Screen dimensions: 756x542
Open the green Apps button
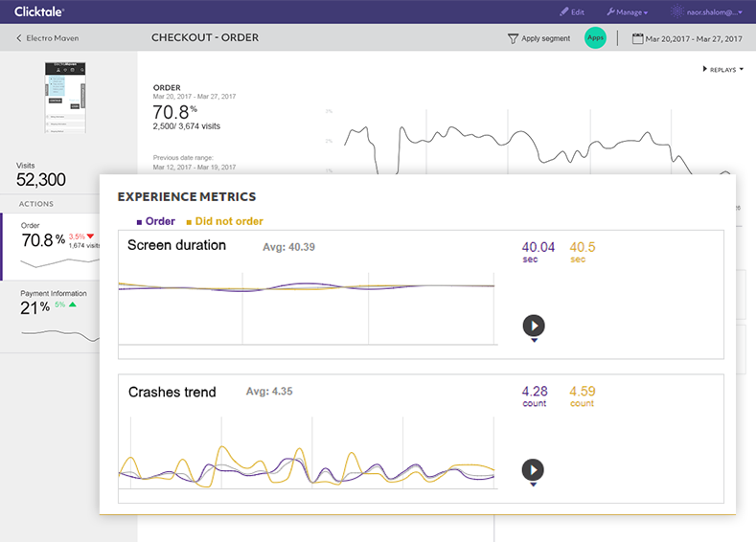point(596,38)
